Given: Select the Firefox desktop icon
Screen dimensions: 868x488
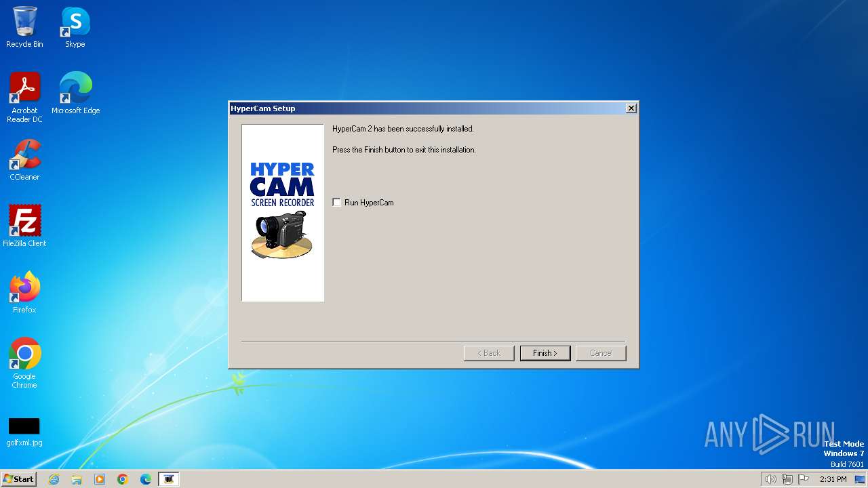Looking at the screenshot, I should pos(24,293).
